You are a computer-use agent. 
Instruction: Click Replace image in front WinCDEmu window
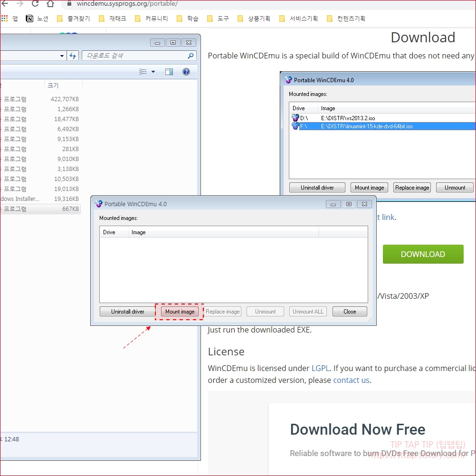point(222,312)
